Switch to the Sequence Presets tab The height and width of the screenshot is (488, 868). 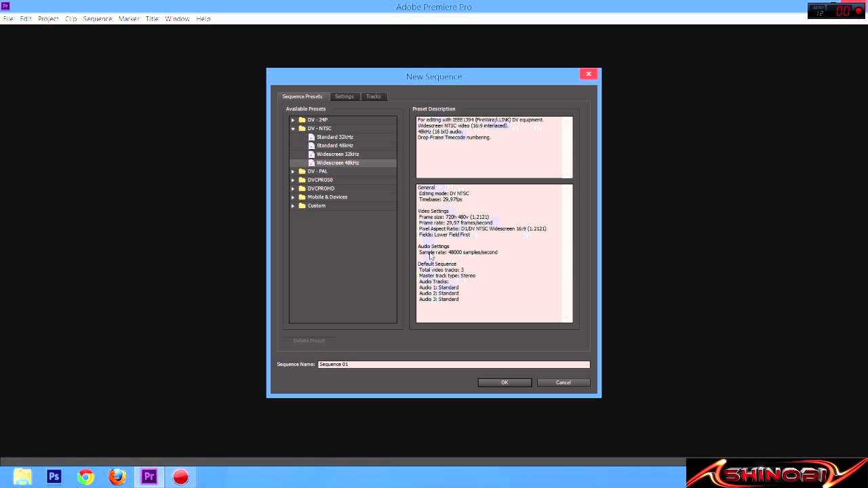coord(302,96)
